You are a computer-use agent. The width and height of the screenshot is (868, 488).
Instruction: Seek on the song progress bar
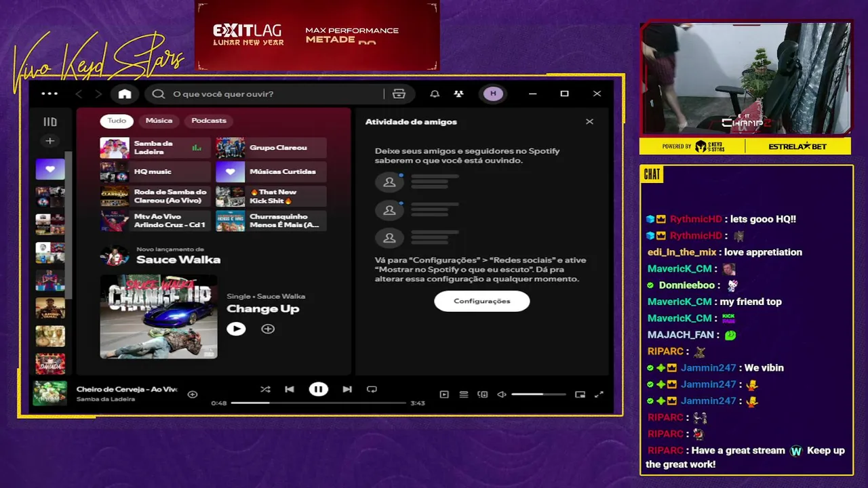pyautogui.click(x=318, y=403)
